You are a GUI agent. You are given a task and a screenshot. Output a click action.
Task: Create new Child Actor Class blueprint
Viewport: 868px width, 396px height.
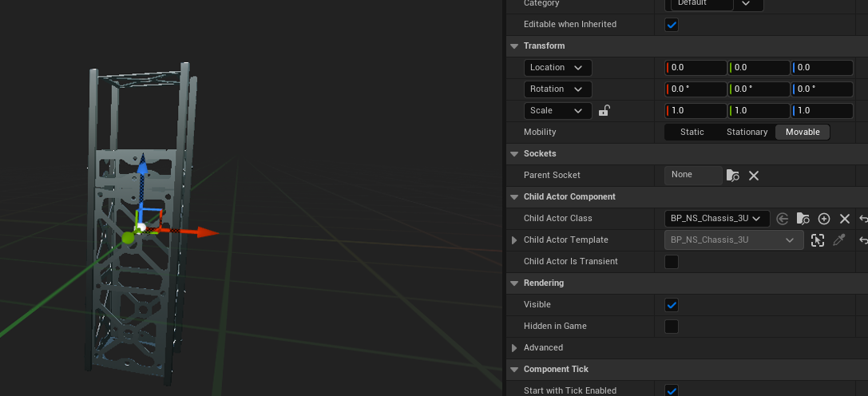point(824,219)
